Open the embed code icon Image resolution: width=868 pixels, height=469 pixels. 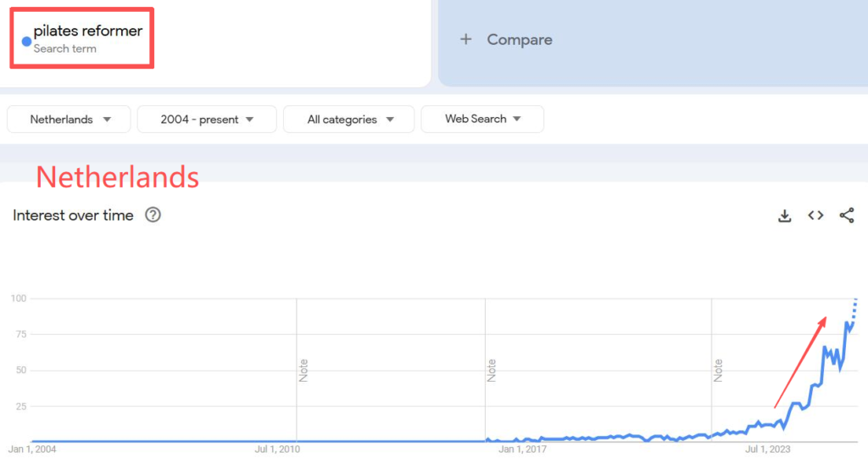coord(815,215)
